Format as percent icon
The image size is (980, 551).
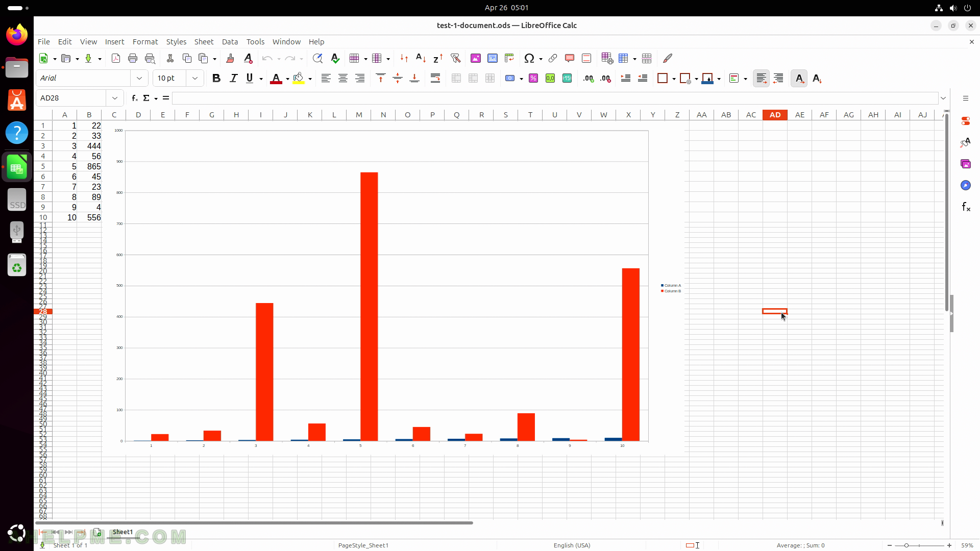[533, 78]
